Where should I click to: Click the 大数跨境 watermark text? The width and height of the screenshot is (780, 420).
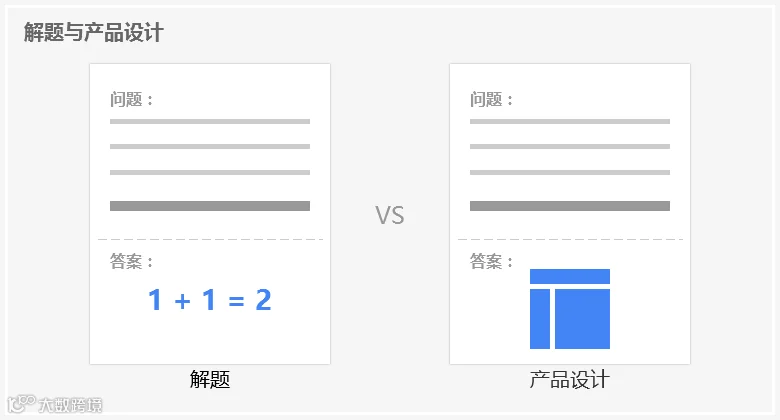coord(70,405)
